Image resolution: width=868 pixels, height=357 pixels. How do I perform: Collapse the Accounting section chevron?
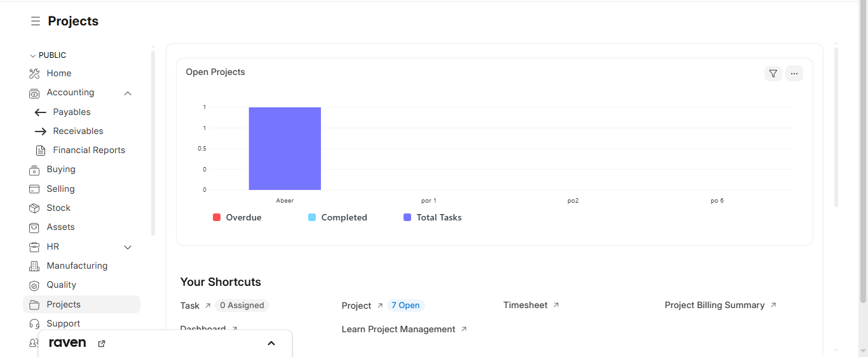[x=128, y=93]
